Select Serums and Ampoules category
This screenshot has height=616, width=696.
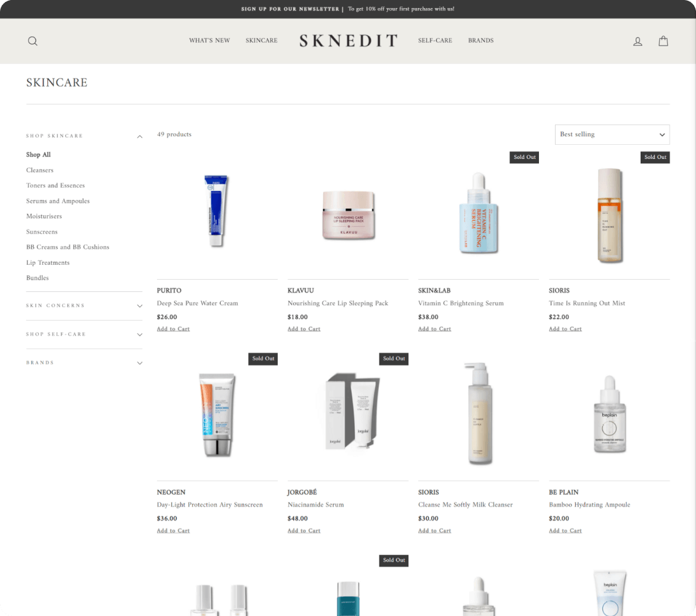pos(58,201)
